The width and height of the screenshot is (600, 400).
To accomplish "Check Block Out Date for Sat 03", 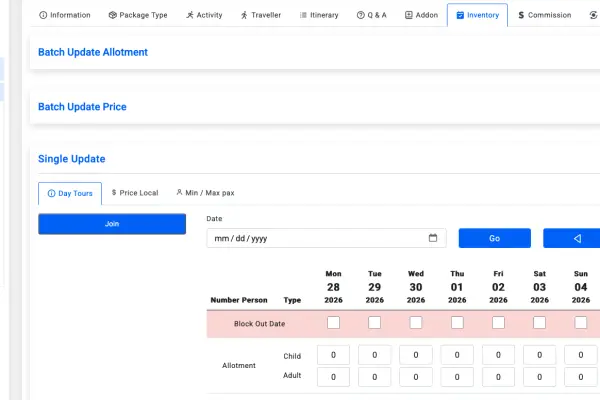I will (x=540, y=323).
